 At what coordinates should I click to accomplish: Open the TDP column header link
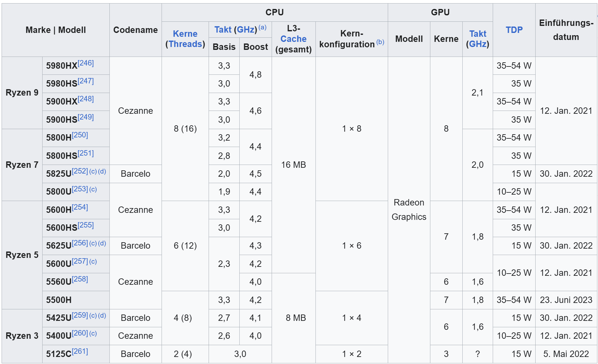(x=514, y=30)
